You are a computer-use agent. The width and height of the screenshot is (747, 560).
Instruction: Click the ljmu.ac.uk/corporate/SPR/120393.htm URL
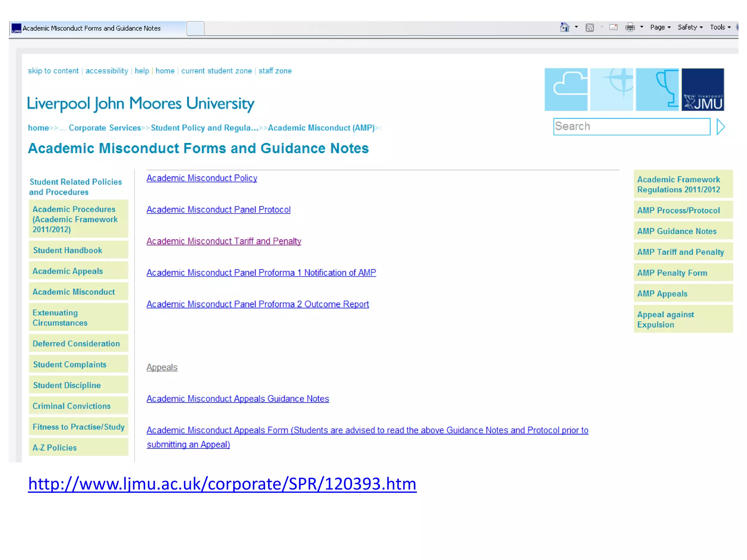click(x=222, y=484)
